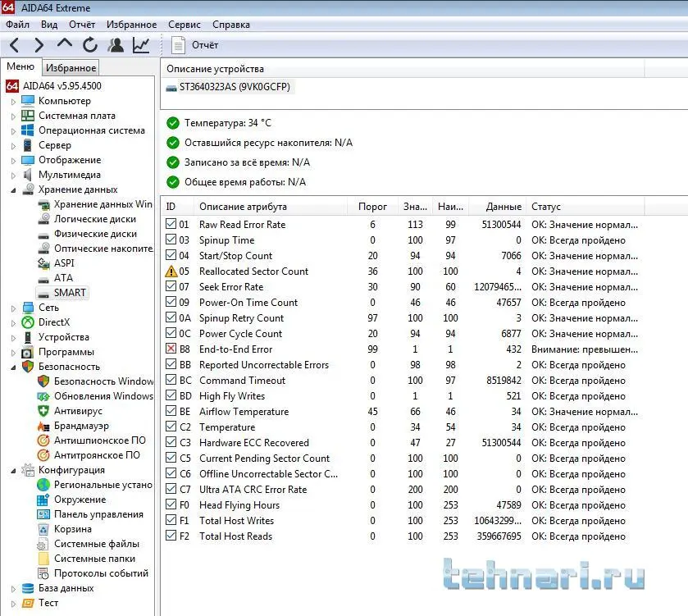Select the Сервер icon in the tree
Viewport: 688px width, 616px height.
(28, 145)
